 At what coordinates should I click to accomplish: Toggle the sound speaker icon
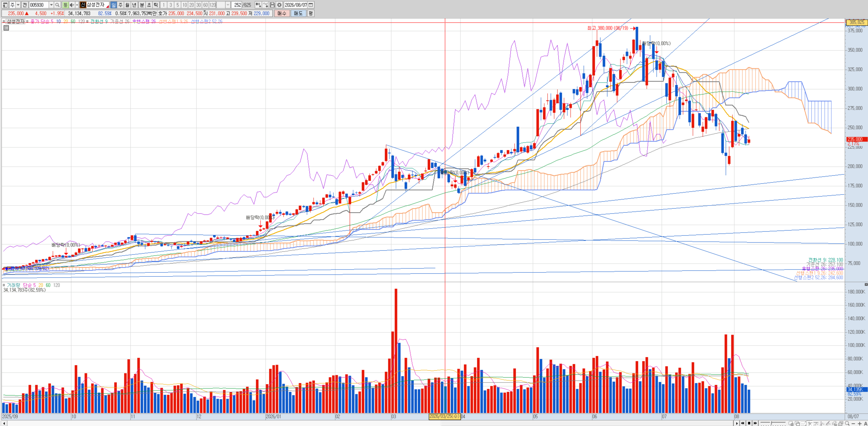click(72, 5)
